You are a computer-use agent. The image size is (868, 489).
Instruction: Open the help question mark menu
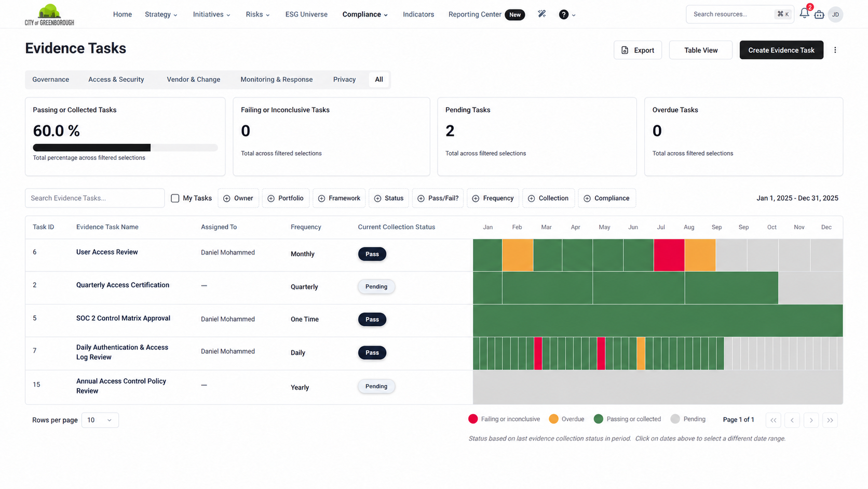coord(567,15)
